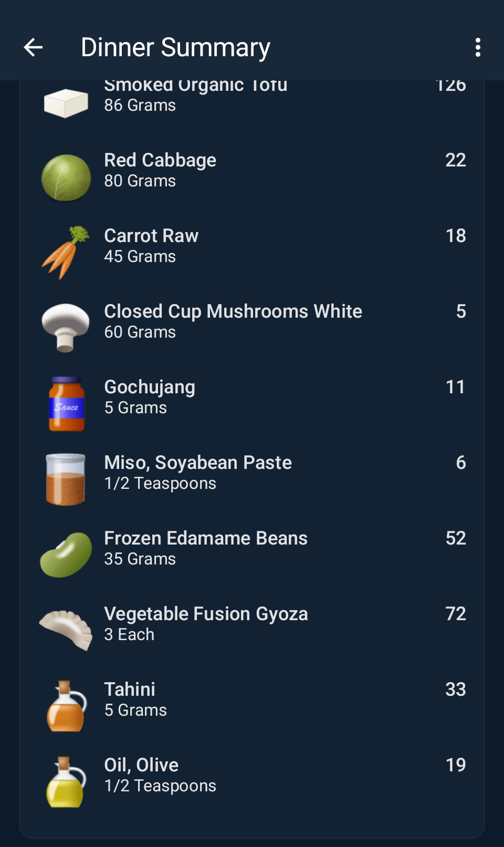Tap the 33 calorie value for Tahini
Viewport: 504px width, 847px height.
[x=455, y=689]
